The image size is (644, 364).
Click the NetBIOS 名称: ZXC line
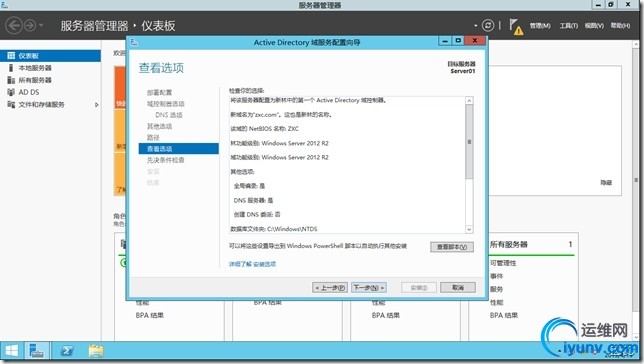(x=264, y=129)
